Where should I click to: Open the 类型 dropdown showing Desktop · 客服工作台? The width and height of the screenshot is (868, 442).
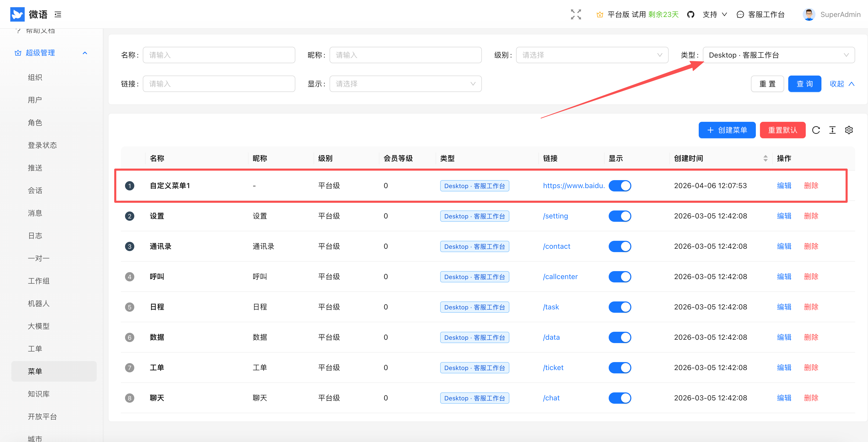coord(778,55)
